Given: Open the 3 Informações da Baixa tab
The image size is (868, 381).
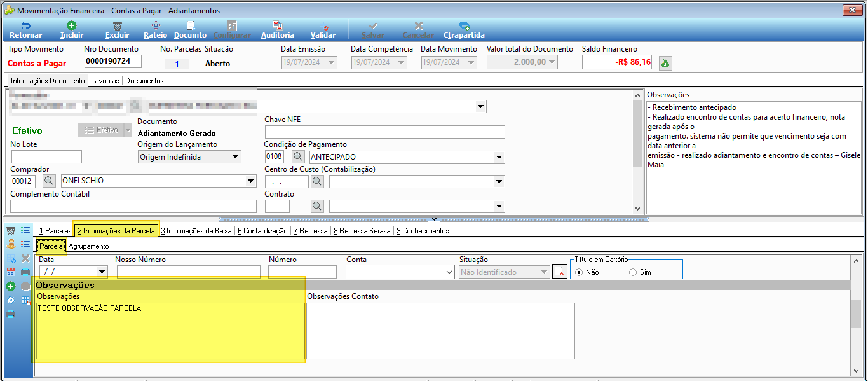Looking at the screenshot, I should point(196,231).
